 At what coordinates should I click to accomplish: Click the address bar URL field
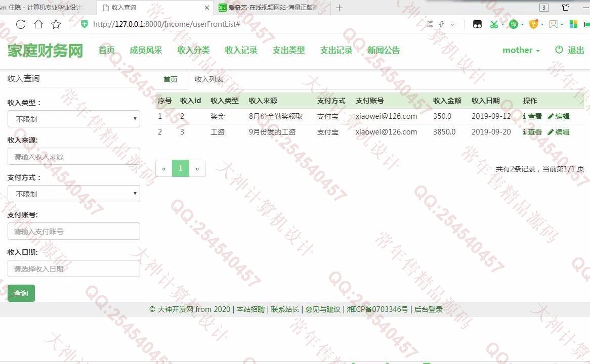point(166,24)
